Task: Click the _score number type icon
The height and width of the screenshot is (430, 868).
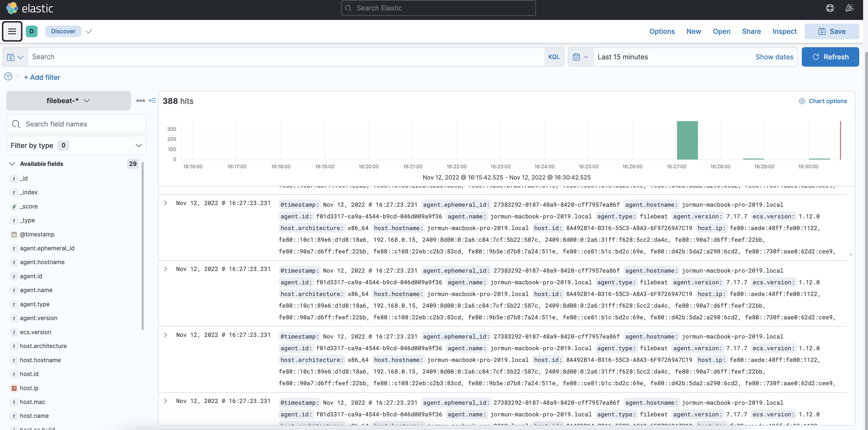Action: coord(14,206)
